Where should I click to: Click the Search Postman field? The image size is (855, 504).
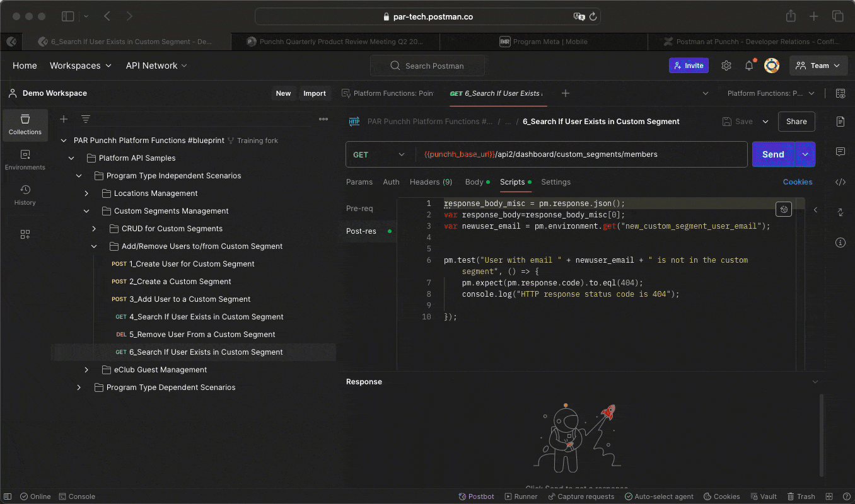(427, 66)
